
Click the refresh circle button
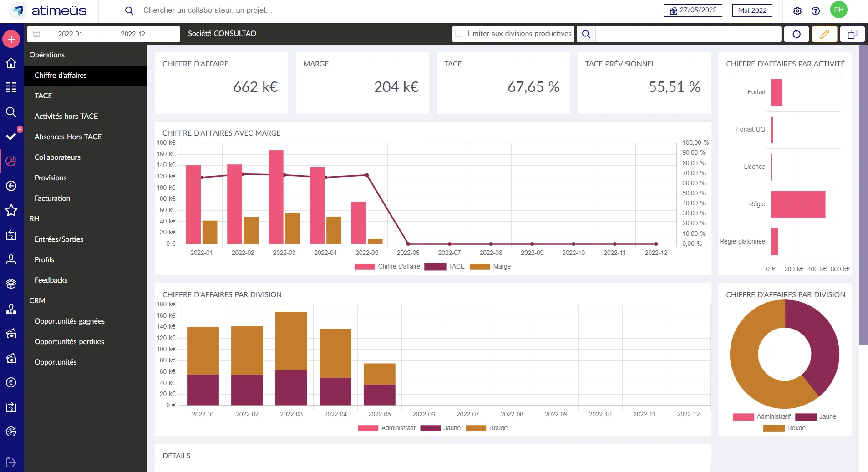(x=796, y=34)
